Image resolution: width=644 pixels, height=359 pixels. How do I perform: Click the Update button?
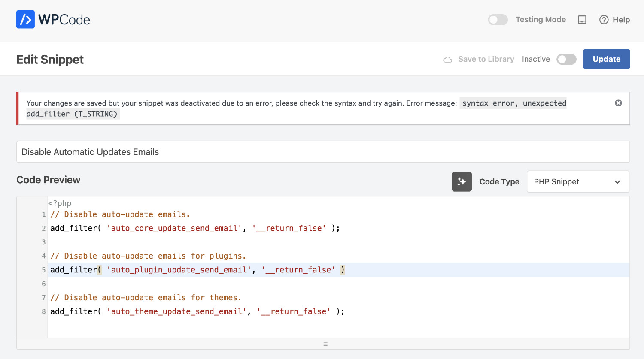click(x=606, y=59)
